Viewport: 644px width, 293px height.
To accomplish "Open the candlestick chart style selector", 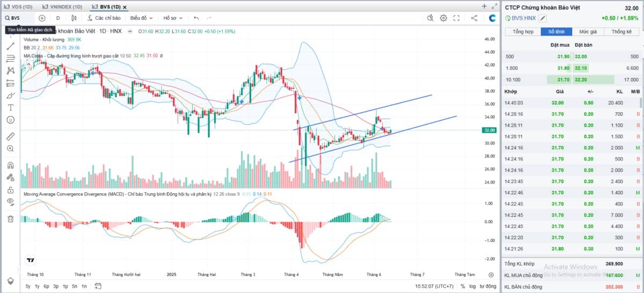I will [74, 18].
